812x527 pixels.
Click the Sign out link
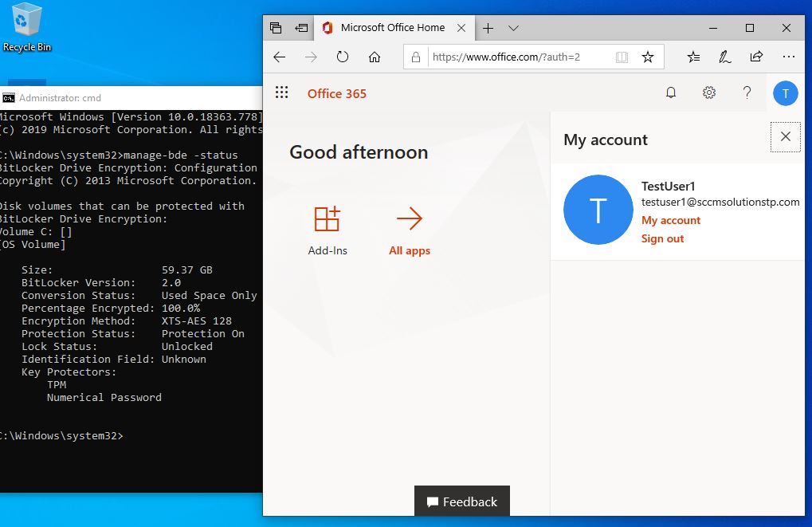click(x=662, y=238)
